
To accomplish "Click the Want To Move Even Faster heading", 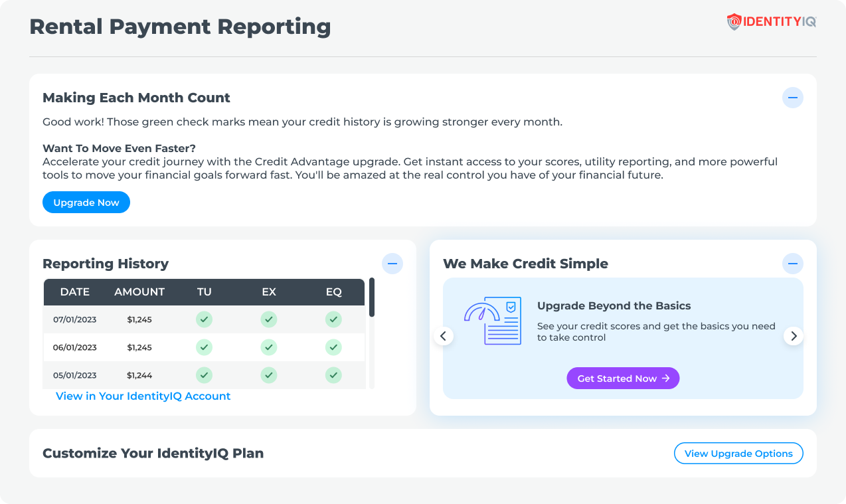I will pyautogui.click(x=119, y=148).
